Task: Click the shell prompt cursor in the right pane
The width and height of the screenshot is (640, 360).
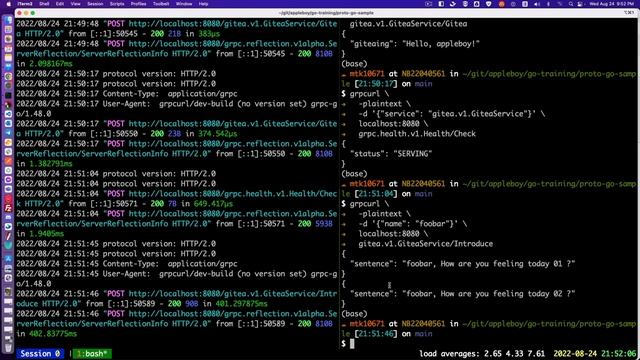Action: (x=352, y=344)
